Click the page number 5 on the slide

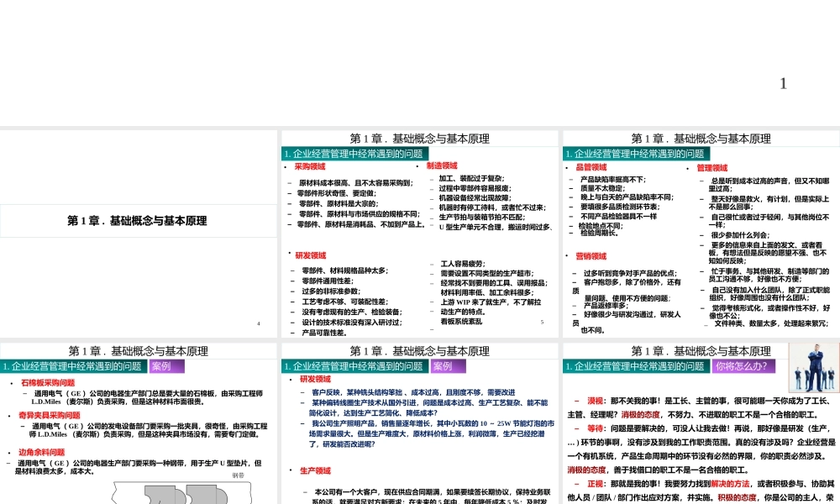pos(542,322)
